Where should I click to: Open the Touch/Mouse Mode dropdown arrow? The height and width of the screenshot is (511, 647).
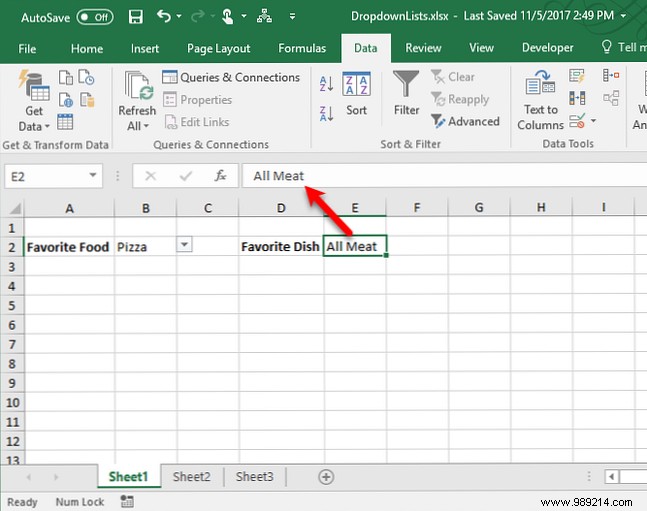pos(244,17)
